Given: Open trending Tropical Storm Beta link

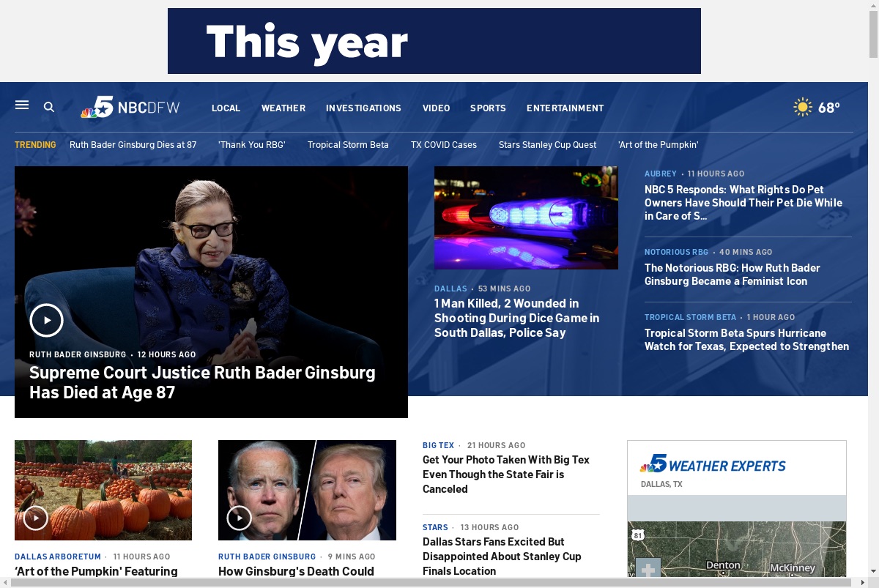Looking at the screenshot, I should [348, 144].
